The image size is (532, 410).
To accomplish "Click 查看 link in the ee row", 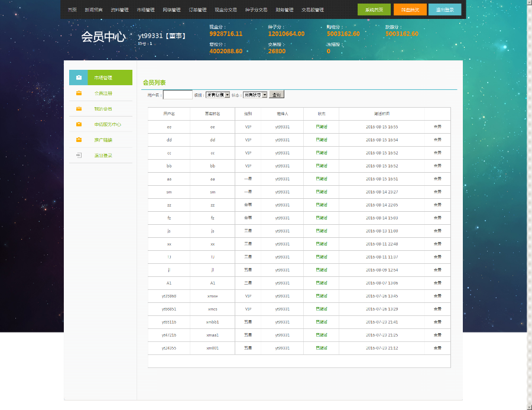I will pyautogui.click(x=437, y=127).
